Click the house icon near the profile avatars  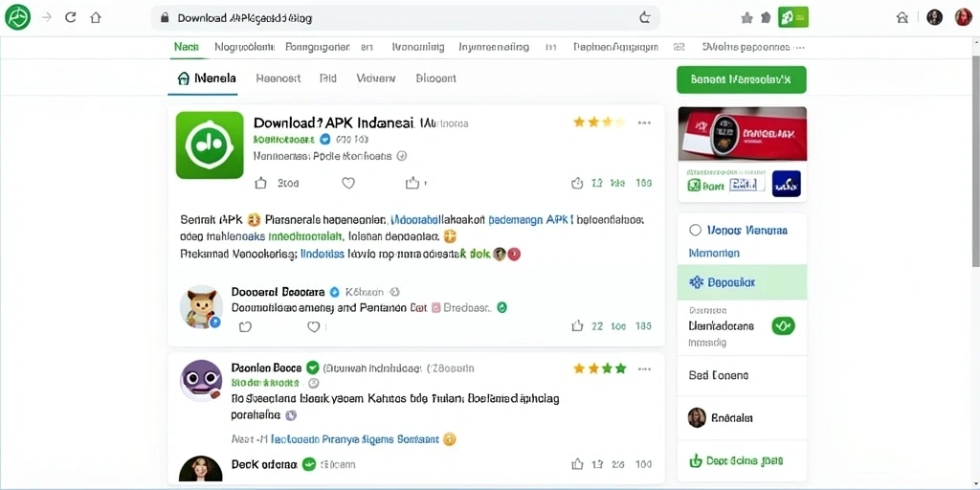[x=902, y=17]
